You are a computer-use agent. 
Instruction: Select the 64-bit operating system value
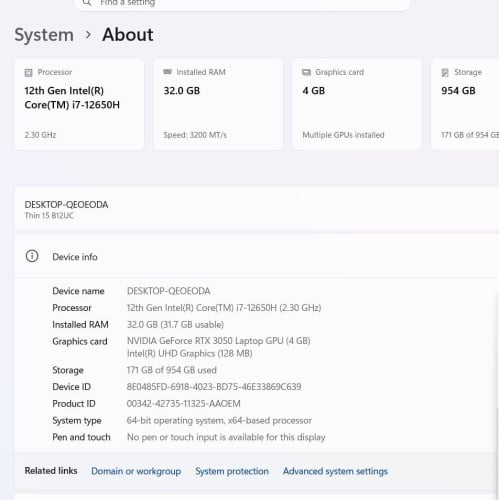pyautogui.click(x=219, y=421)
